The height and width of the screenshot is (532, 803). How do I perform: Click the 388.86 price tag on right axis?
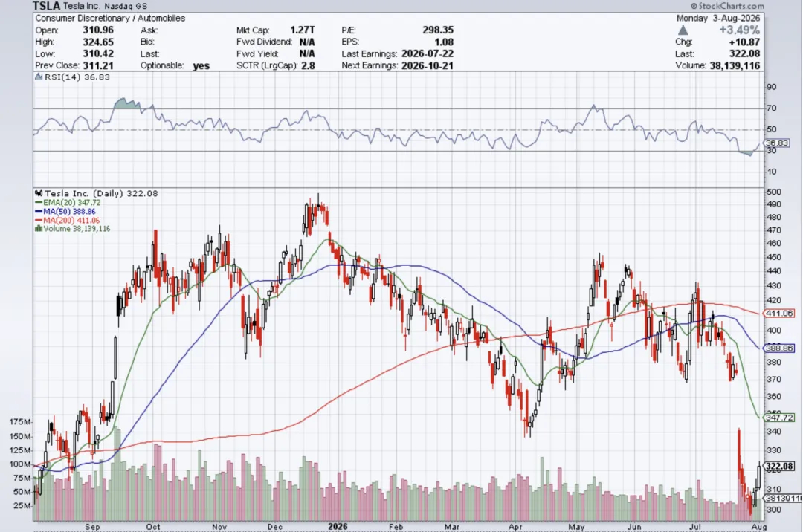coord(778,348)
